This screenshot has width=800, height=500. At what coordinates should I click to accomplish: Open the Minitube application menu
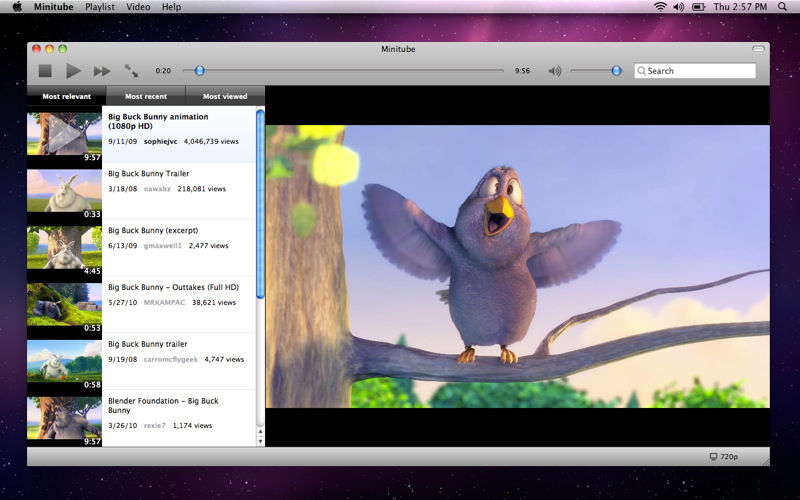(54, 7)
